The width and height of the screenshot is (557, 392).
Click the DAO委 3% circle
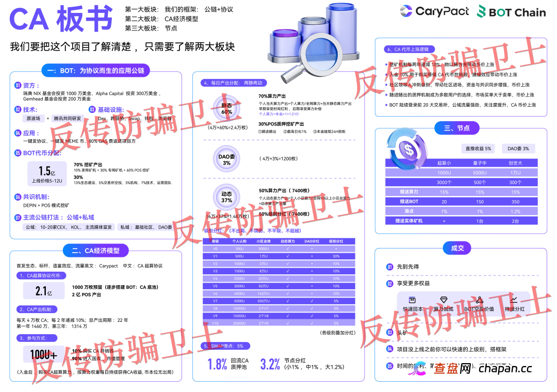(x=226, y=159)
